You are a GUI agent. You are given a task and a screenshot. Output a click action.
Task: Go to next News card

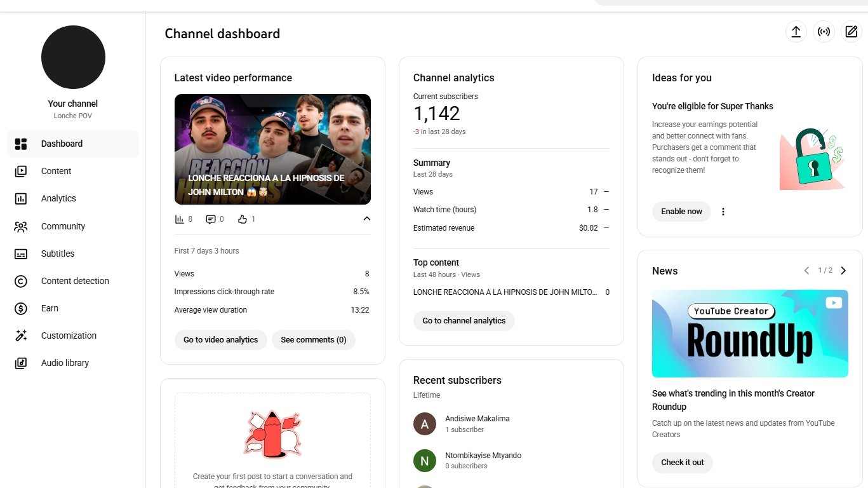(x=843, y=271)
